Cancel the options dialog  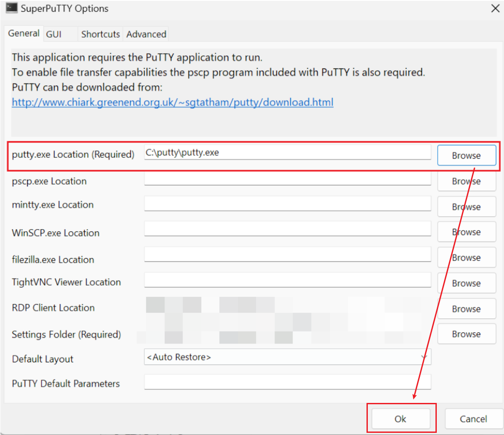[x=474, y=419]
